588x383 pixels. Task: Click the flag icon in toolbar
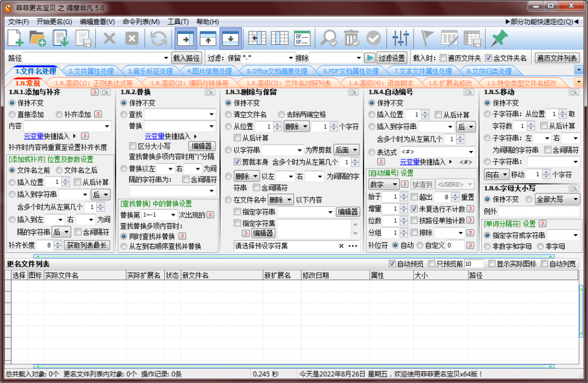tap(427, 38)
